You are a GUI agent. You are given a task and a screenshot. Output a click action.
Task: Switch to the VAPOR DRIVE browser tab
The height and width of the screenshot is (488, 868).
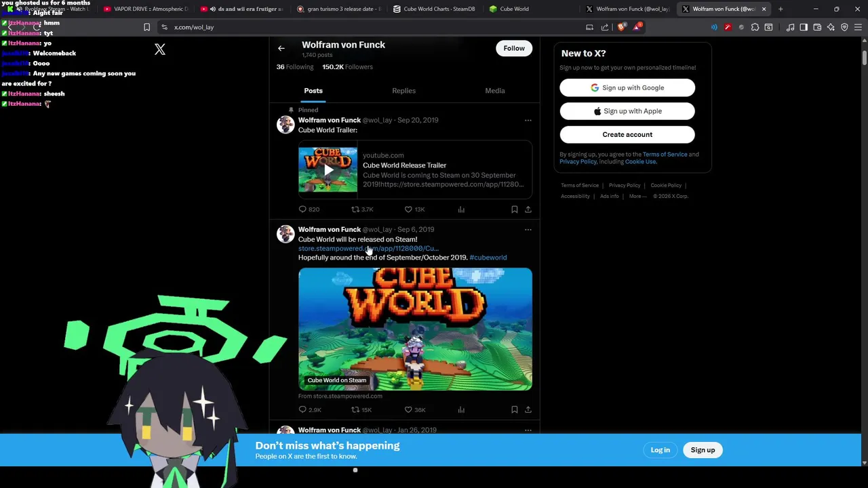(146, 9)
